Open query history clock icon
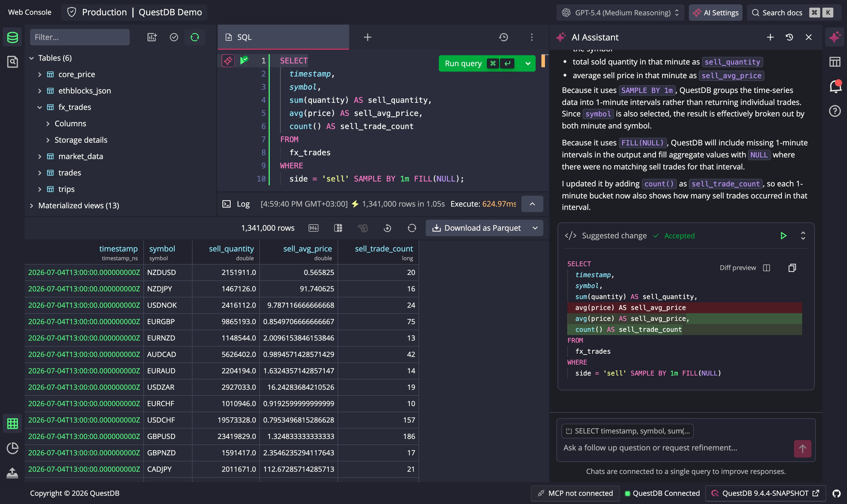847x504 pixels. (x=503, y=37)
